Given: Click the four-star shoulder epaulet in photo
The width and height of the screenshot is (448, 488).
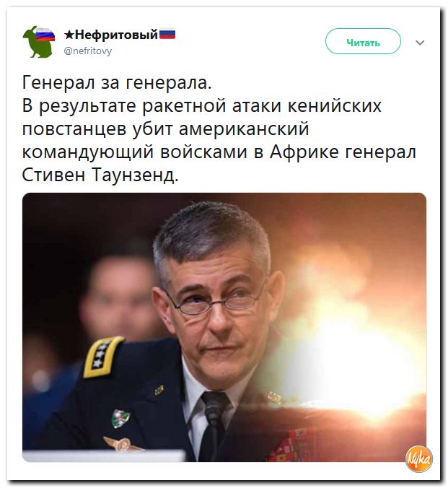Looking at the screenshot, I should [x=102, y=357].
